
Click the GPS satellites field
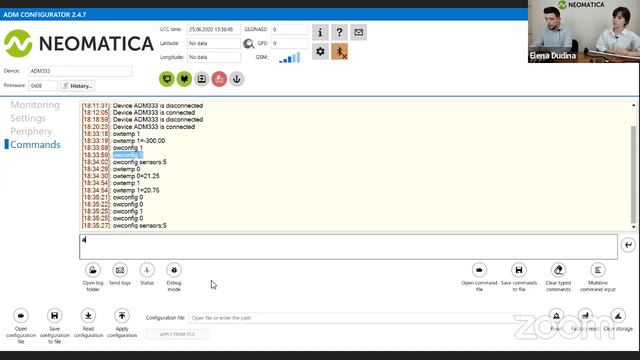point(289,43)
